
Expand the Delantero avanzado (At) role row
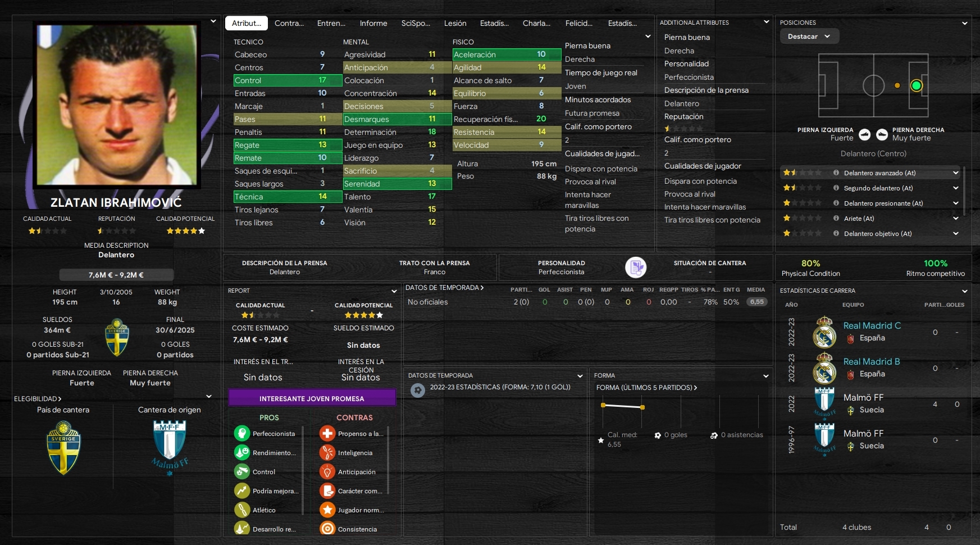pos(956,173)
